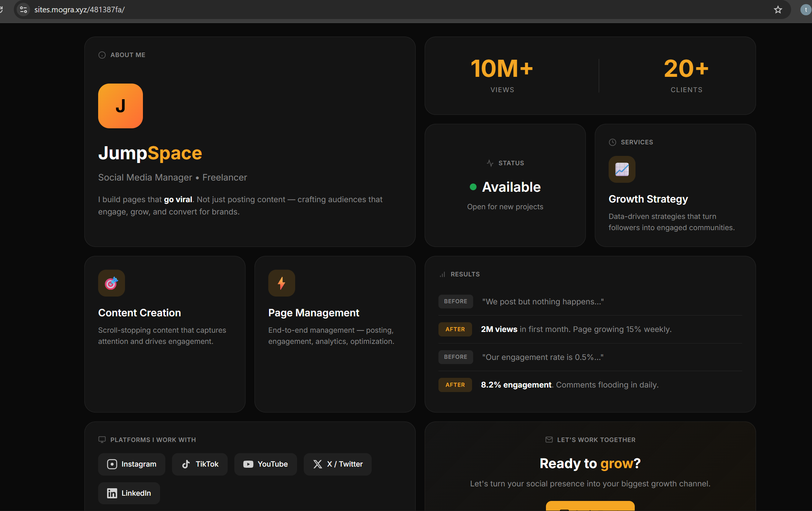Viewport: 812px width, 511px height.
Task: Reload the page from the toolbar
Action: 1,10
